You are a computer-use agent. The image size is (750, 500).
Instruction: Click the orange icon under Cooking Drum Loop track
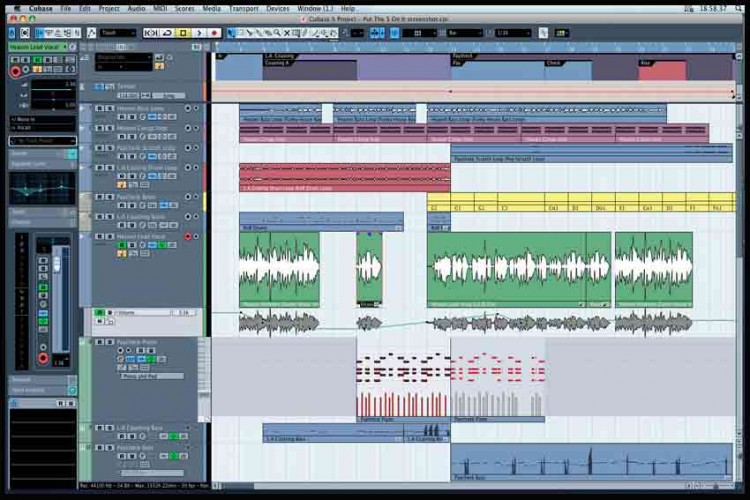coord(121,184)
